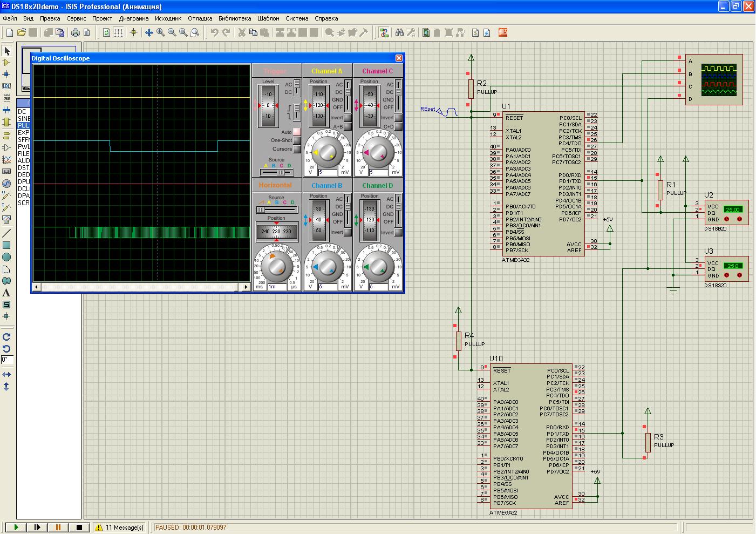Pick the Wire Label (LBL) tool
This screenshot has height=534, width=756.
click(x=6, y=86)
